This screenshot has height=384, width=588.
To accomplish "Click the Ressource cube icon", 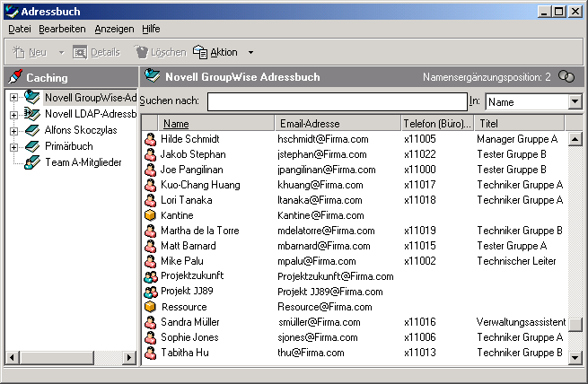I will pyautogui.click(x=150, y=307).
